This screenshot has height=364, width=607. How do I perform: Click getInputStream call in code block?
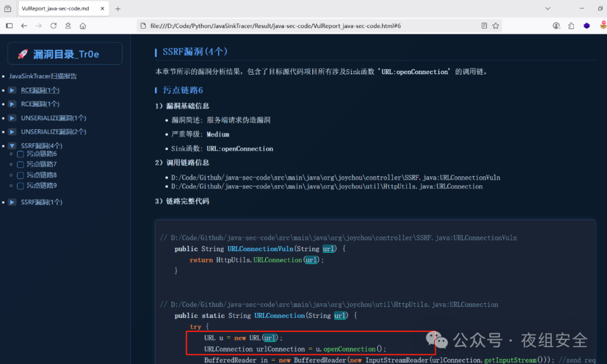[510, 360]
